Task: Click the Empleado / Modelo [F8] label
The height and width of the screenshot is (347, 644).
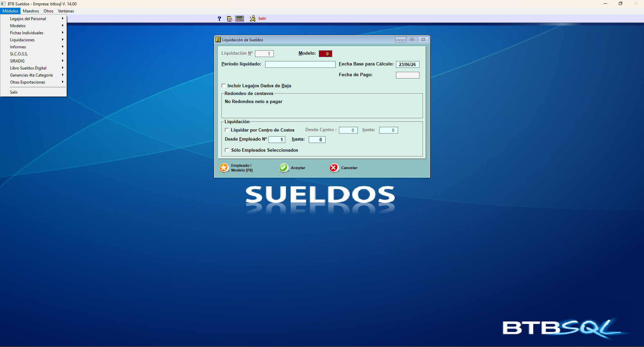Action: 242,168
